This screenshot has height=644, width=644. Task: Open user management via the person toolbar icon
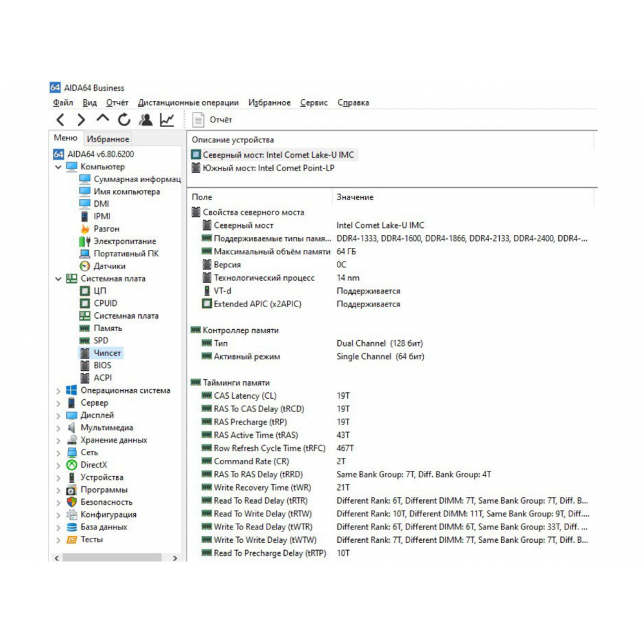coord(146,120)
